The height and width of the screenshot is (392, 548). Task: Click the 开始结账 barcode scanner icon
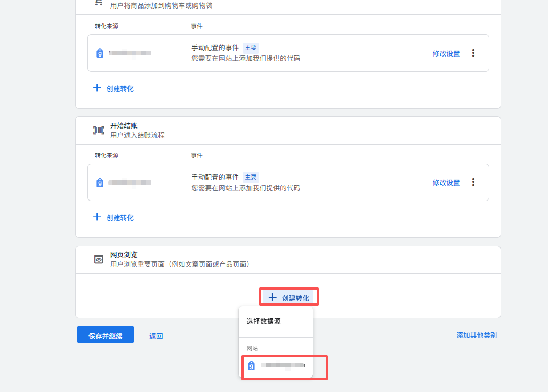99,130
